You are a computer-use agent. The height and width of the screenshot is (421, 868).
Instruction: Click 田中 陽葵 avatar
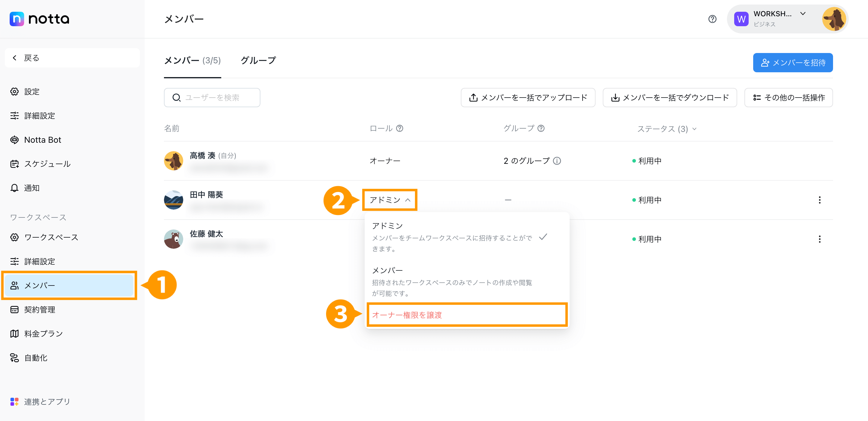click(x=174, y=200)
